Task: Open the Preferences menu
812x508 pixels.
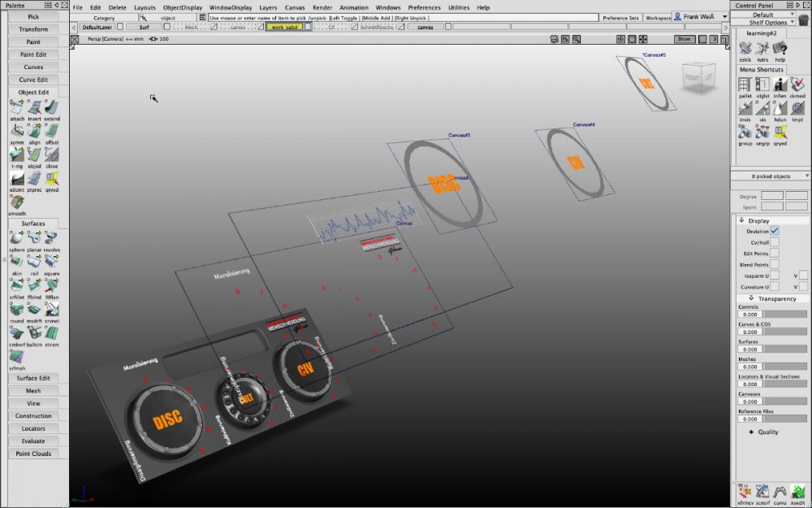Action: tap(424, 7)
